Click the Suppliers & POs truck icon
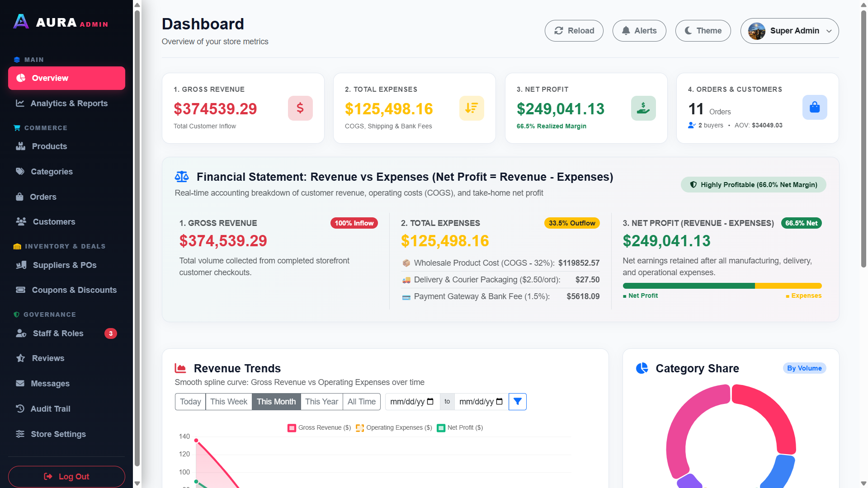The height and width of the screenshot is (488, 868). pyautogui.click(x=21, y=265)
